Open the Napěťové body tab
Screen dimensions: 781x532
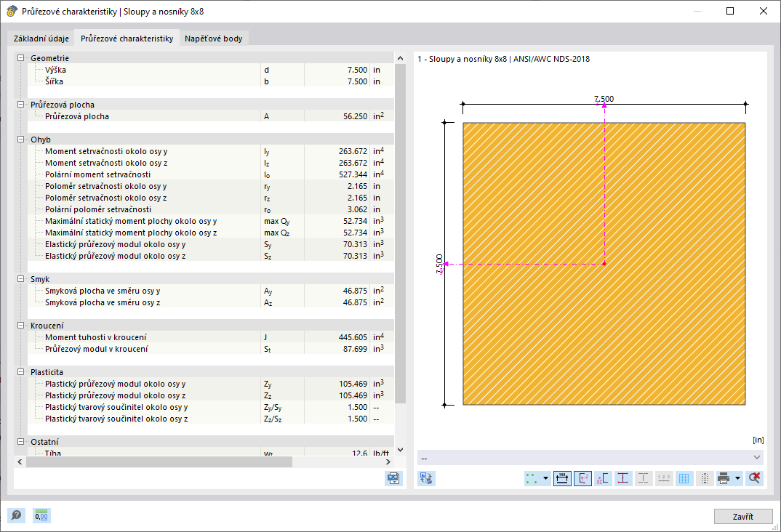[x=213, y=39]
